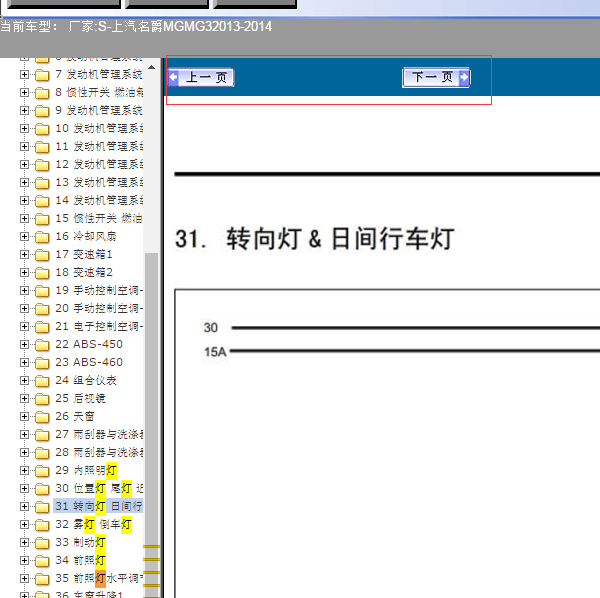The height and width of the screenshot is (598, 600).
Task: Click folder icon of 7 发动机管理系统
Action: click(x=42, y=75)
